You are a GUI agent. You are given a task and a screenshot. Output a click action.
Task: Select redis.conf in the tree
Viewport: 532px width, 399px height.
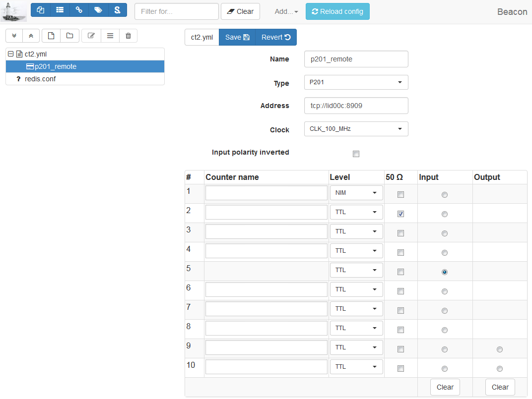(85, 79)
